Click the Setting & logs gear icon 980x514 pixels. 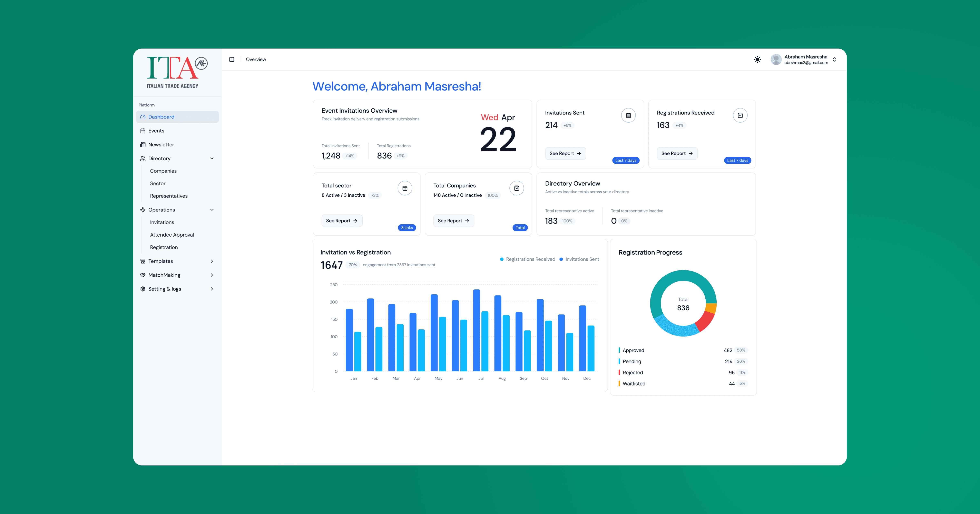tap(143, 289)
